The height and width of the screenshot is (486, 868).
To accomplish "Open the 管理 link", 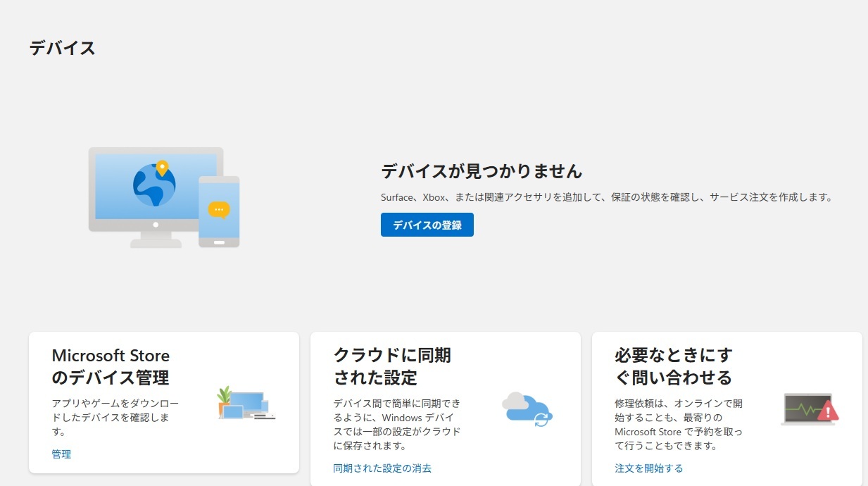I will pos(61,454).
